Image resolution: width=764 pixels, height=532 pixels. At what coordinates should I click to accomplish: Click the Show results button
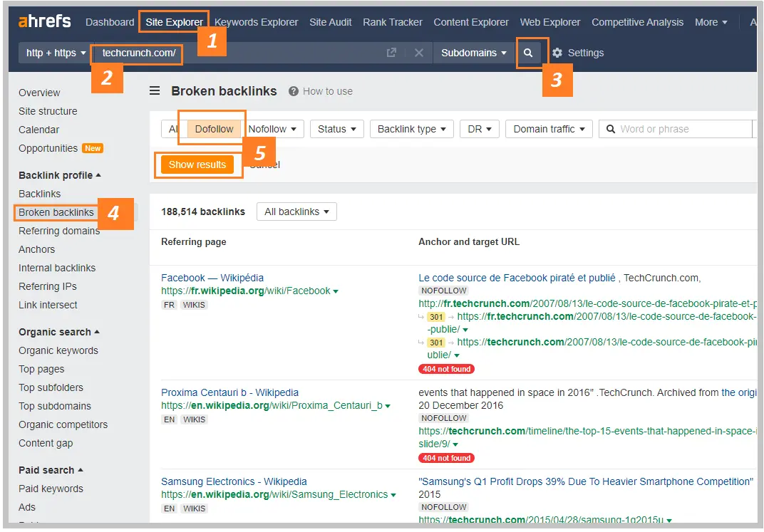tap(197, 165)
